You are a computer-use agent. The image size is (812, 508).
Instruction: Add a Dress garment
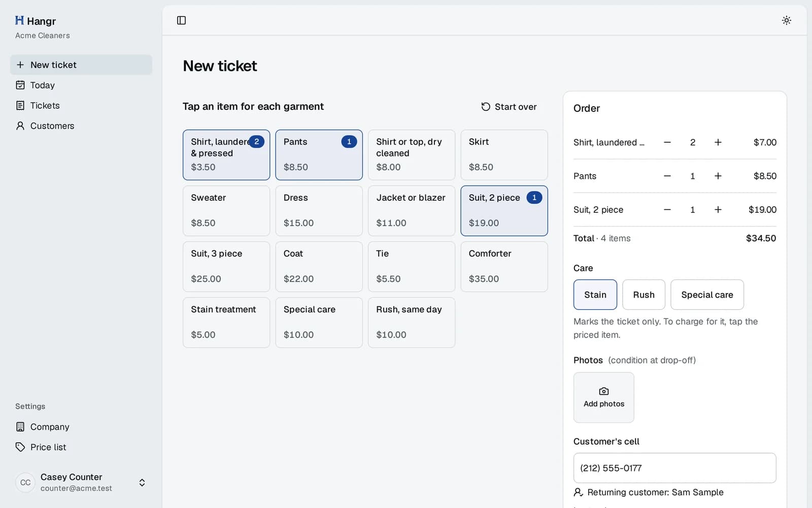pos(319,211)
